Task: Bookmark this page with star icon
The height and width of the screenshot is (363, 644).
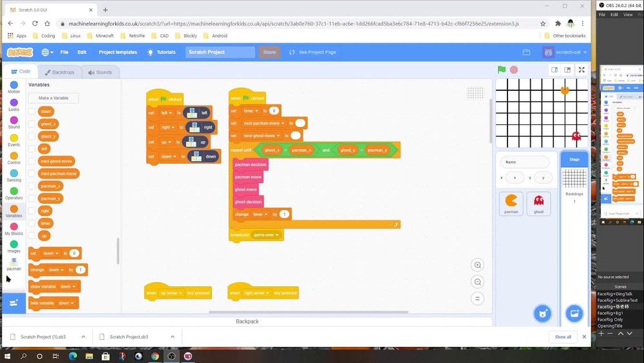Action: pyautogui.click(x=543, y=23)
